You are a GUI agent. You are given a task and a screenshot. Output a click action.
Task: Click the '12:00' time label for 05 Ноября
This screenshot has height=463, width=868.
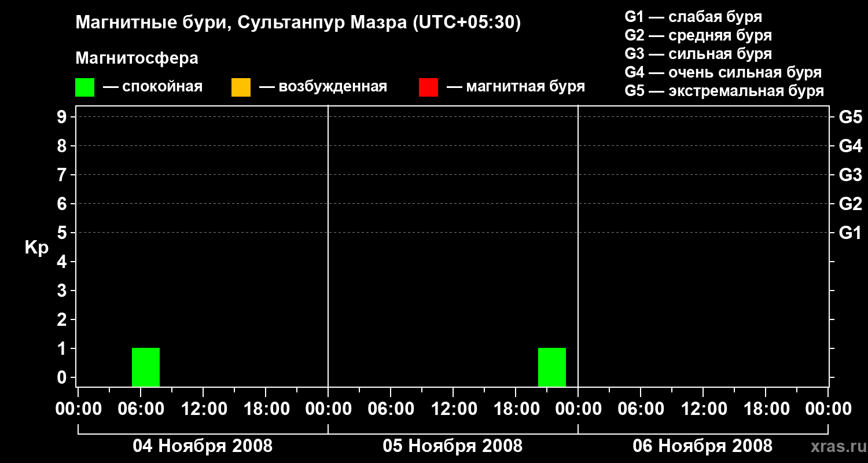[x=453, y=409]
